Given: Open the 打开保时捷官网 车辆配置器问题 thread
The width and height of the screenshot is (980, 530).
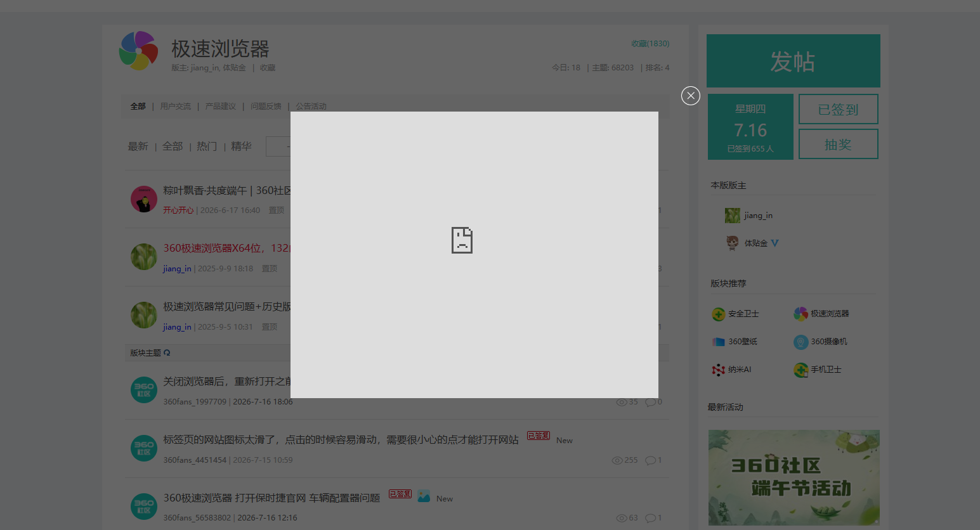Looking at the screenshot, I should pos(271,498).
